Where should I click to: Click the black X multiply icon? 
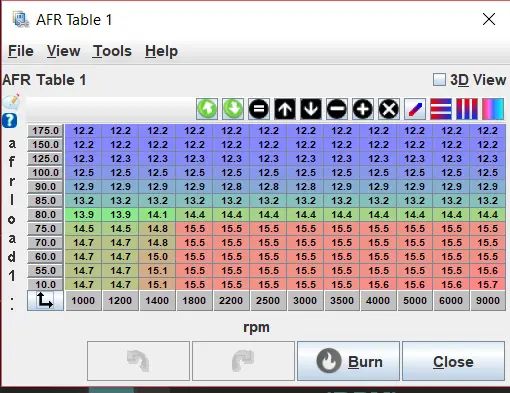[389, 109]
